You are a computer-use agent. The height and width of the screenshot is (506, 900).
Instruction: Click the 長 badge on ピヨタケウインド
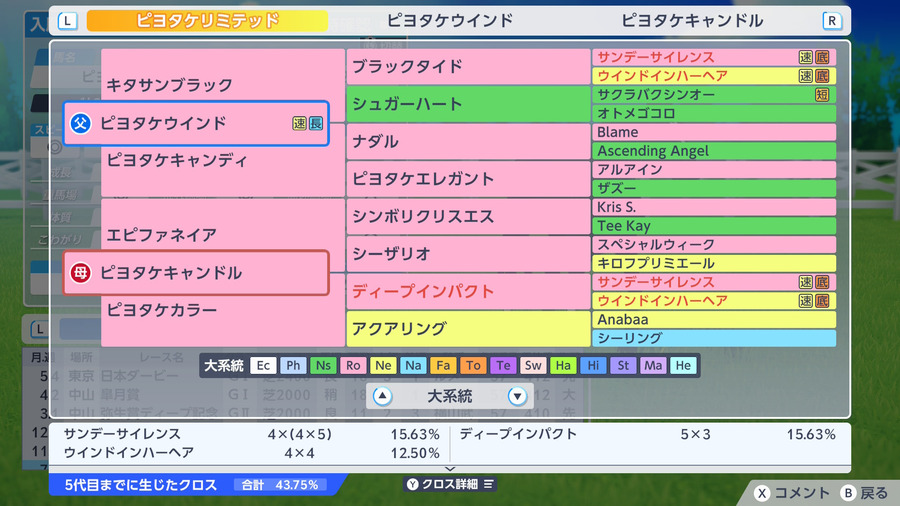point(316,123)
